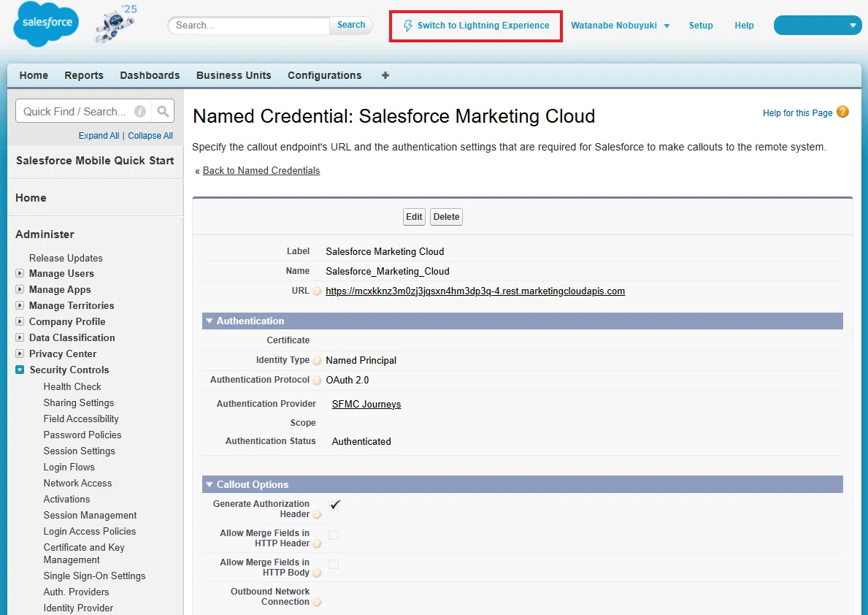Click the lightning bolt icon beside Switch to Lightning
868x615 pixels.
[x=407, y=26]
